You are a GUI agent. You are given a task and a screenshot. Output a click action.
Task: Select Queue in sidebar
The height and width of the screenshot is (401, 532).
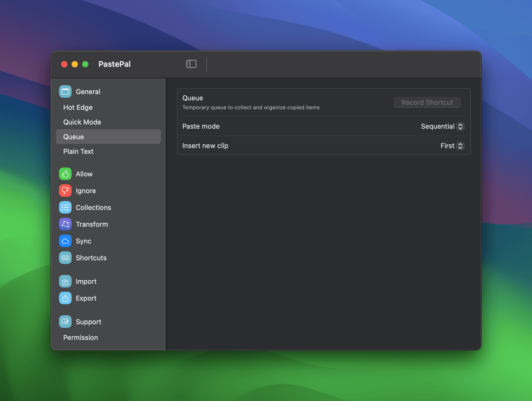pos(108,137)
